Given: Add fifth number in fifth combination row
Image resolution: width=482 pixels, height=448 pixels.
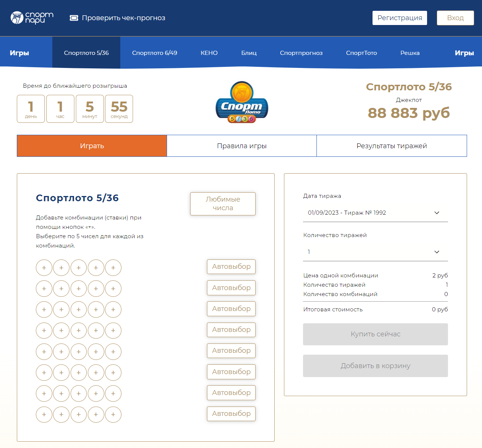Looking at the screenshot, I should (113, 352).
